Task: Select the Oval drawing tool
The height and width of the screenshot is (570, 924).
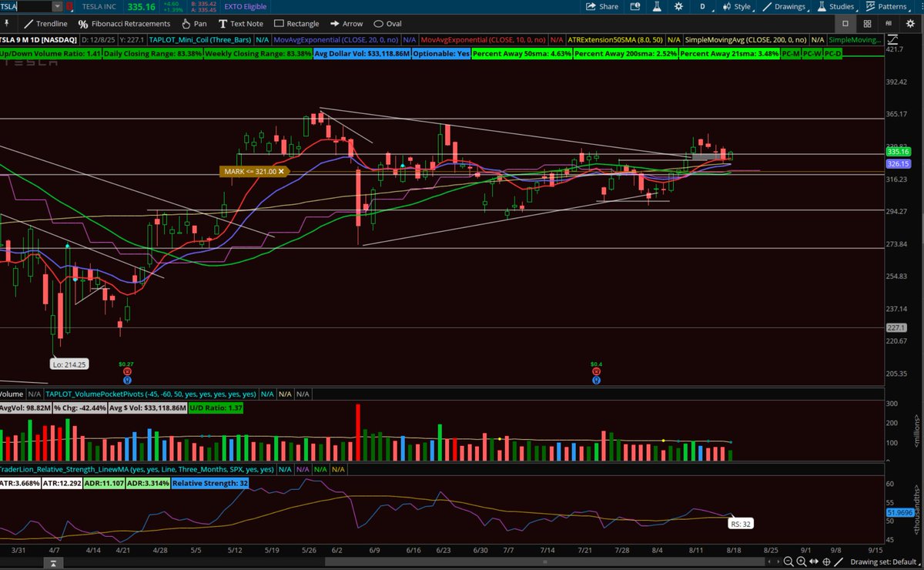Action: tap(387, 24)
